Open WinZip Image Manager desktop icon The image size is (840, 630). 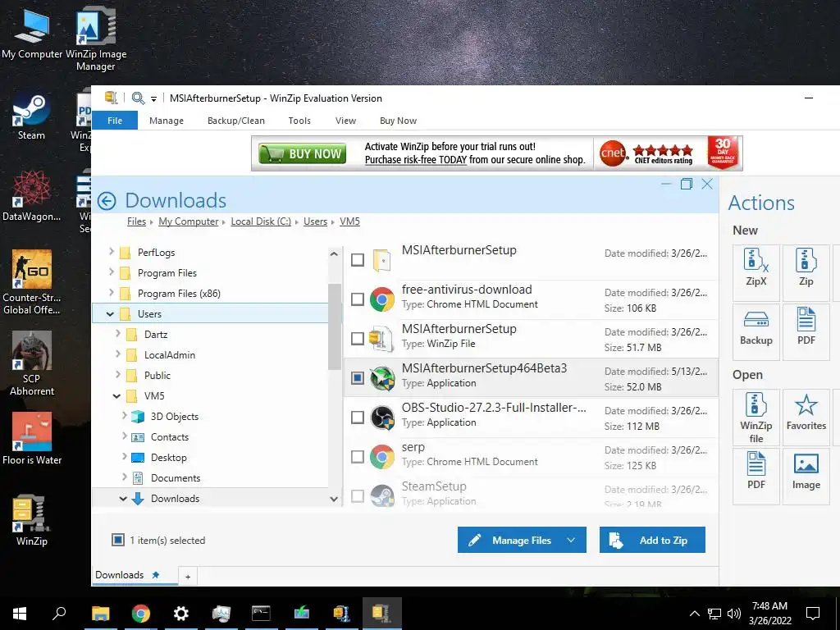96,40
